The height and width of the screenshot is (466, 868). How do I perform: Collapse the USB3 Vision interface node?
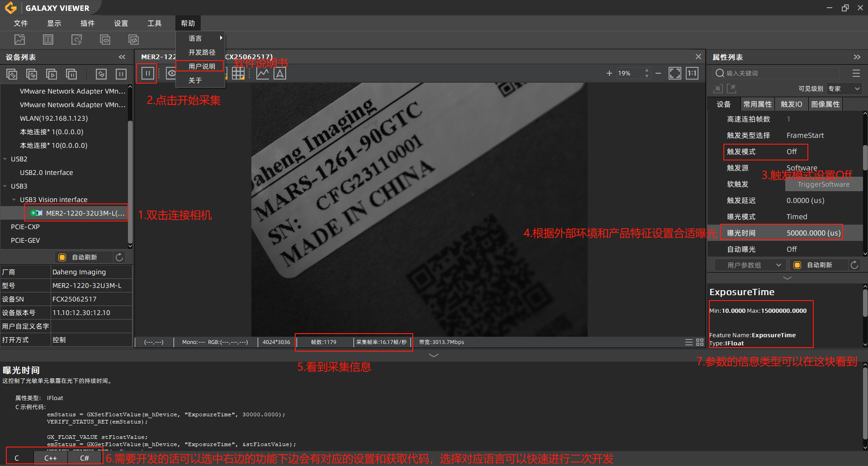pos(14,200)
